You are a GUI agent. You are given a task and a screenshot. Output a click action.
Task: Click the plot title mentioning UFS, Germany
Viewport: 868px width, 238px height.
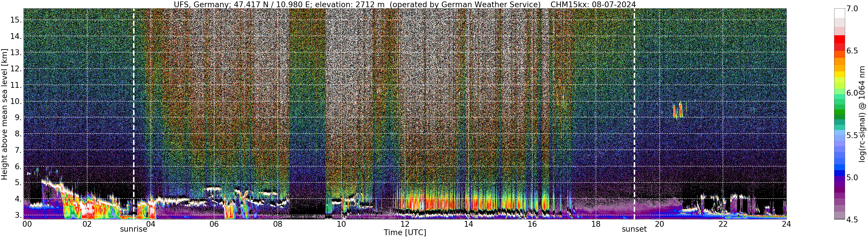pyautogui.click(x=405, y=4)
